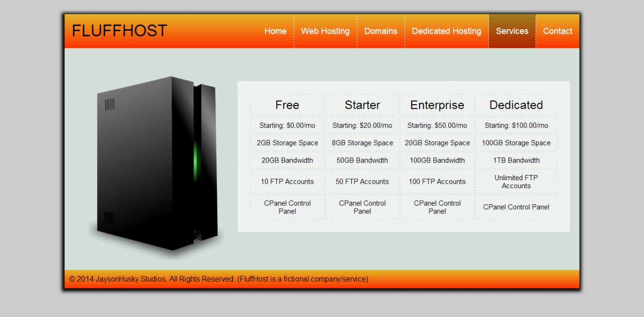This screenshot has width=644, height=317.
Task: Select the Starter plan heading
Action: [x=362, y=105]
